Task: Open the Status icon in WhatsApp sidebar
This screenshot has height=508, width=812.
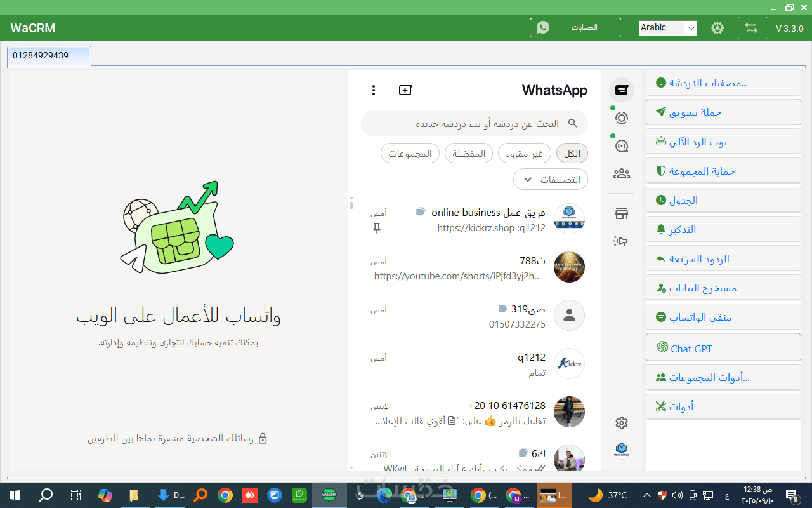Action: 622,118
